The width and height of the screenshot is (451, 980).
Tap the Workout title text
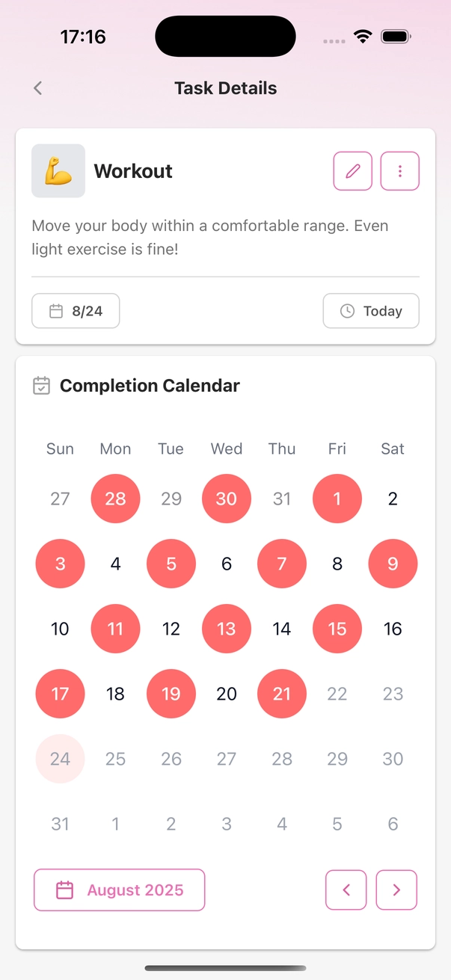point(133,171)
